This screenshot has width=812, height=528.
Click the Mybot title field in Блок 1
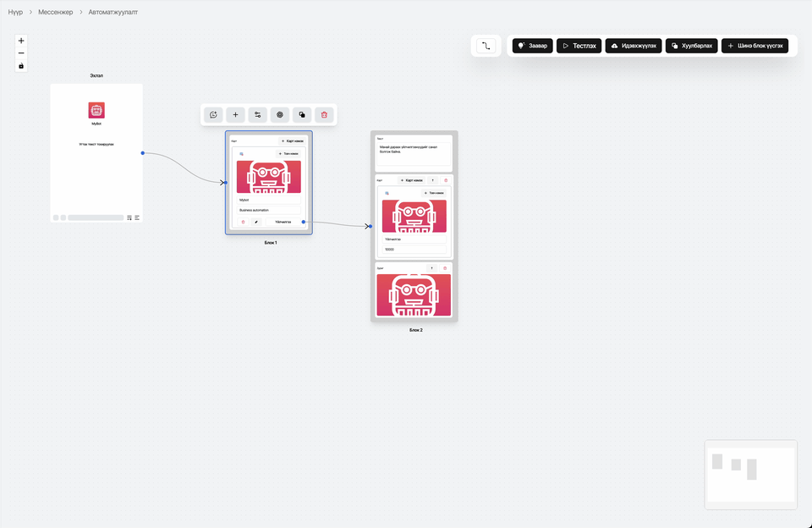click(268, 201)
